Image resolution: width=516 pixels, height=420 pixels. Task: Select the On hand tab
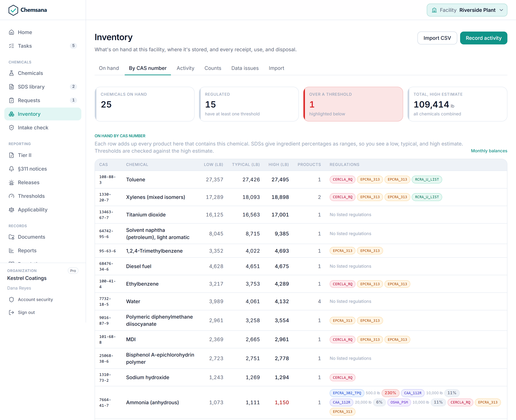pyautogui.click(x=109, y=68)
